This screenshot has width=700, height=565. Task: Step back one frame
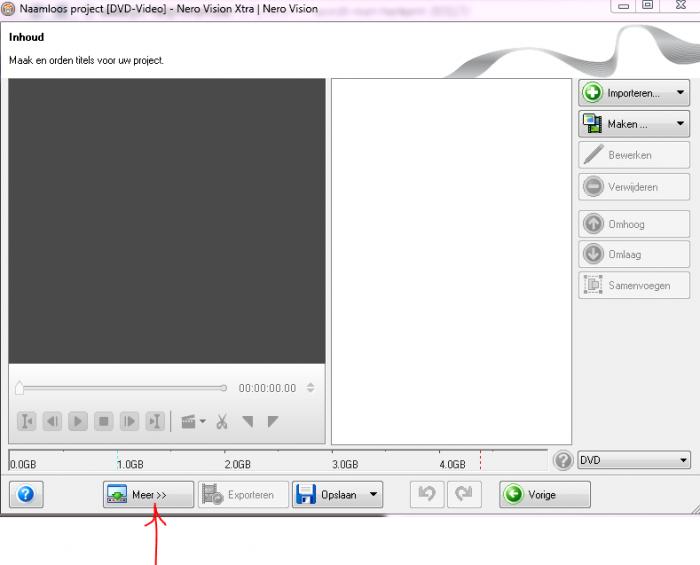(x=52, y=421)
